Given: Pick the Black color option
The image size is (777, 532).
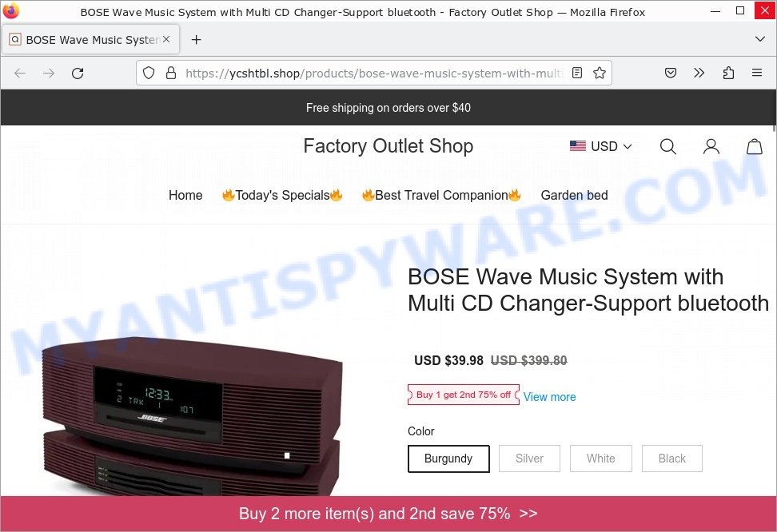Looking at the screenshot, I should 672,459.
